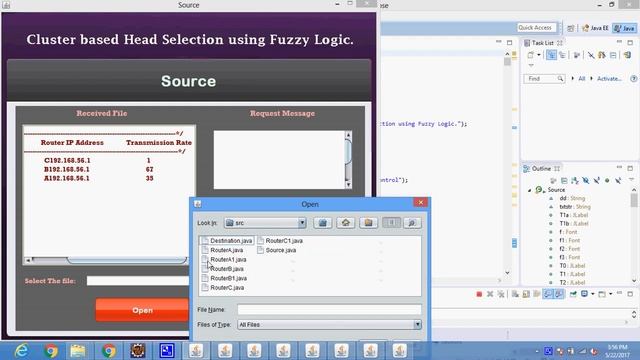
Task: Click the File Name input field
Action: click(329, 310)
